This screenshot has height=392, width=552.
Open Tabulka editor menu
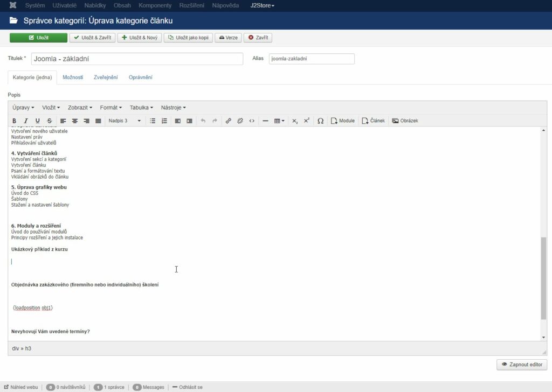tap(141, 108)
